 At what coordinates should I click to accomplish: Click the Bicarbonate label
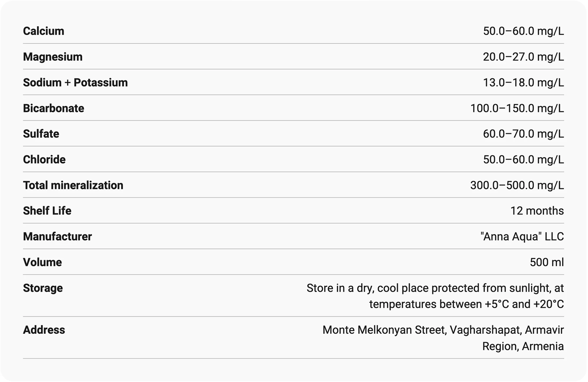(53, 108)
